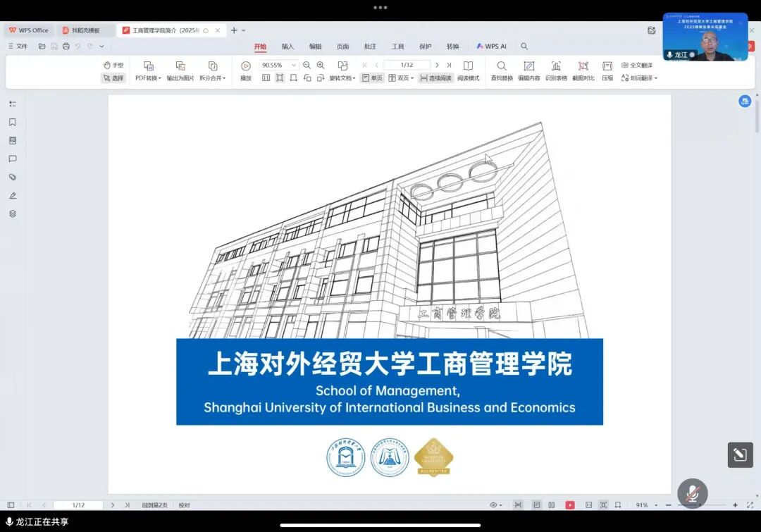Click the 1/12 page number field

[x=407, y=65]
